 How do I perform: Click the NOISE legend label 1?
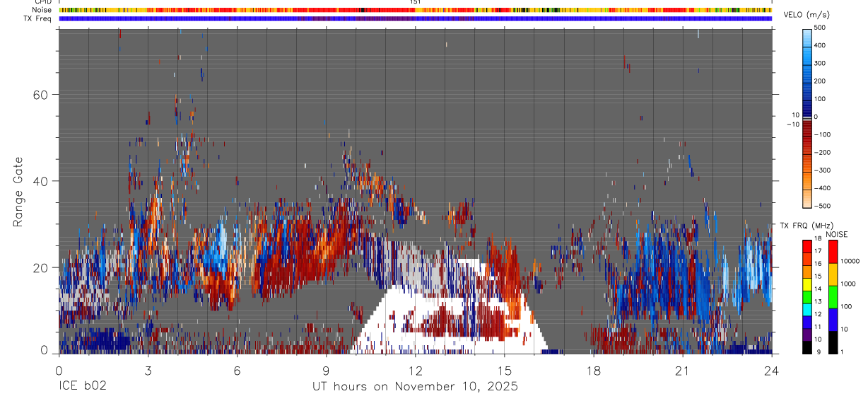coord(841,351)
